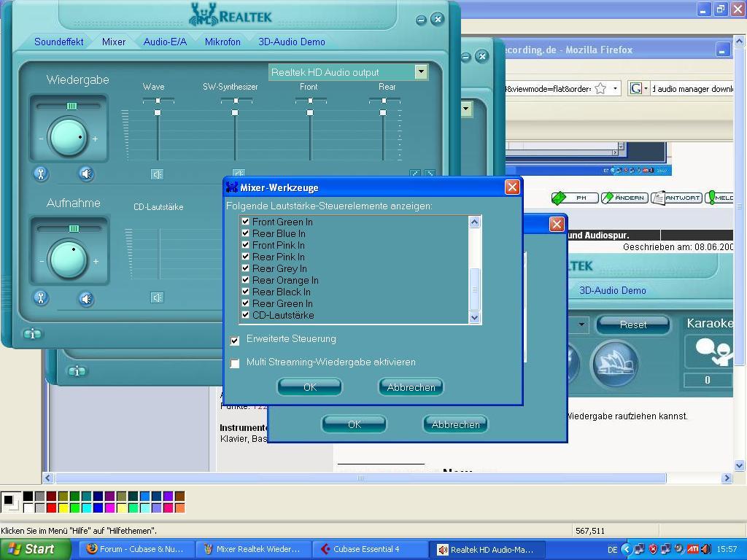
Task: Click Paint horizontal scrollbar
Action: pyautogui.click(x=360, y=478)
